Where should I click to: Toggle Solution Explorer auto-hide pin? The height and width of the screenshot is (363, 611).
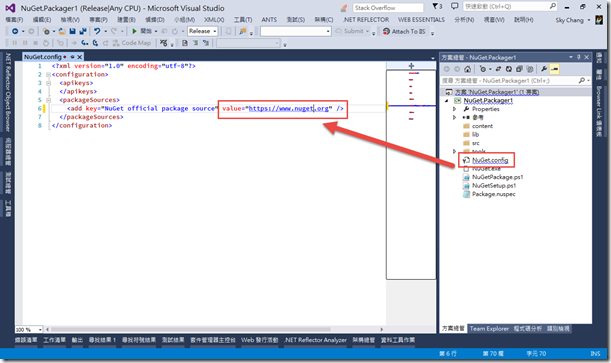coord(579,57)
